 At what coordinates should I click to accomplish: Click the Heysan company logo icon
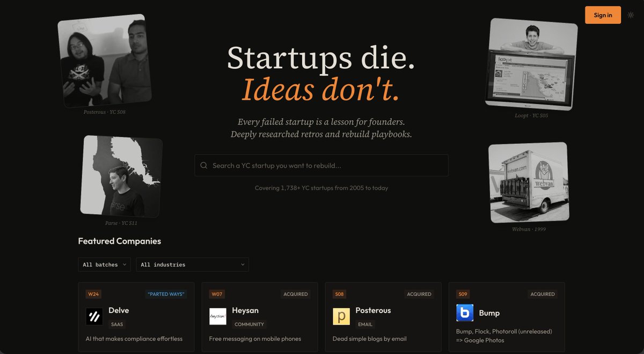pos(218,316)
